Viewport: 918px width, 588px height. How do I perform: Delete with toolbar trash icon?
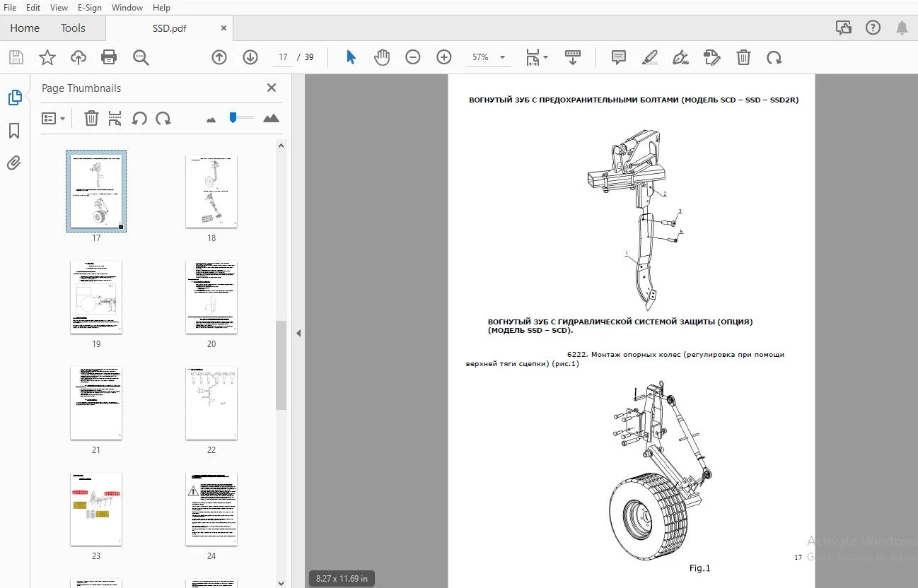743,57
